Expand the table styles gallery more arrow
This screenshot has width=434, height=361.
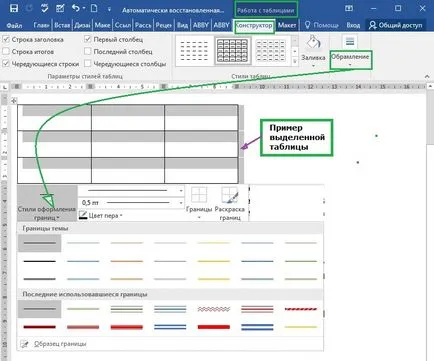pyautogui.click(x=295, y=62)
